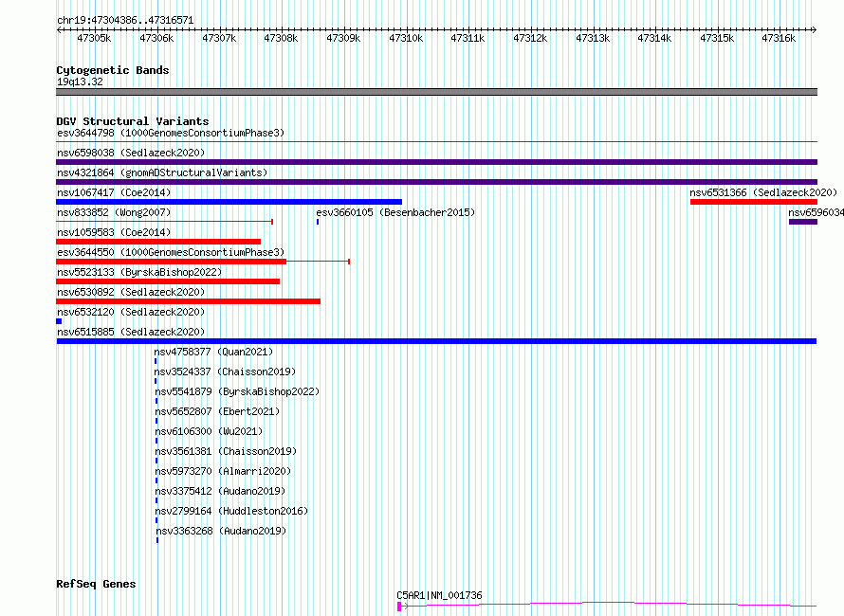
Task: Select the nsv6598038 (Sedlazeck2020) purple bar
Action: click(x=436, y=162)
